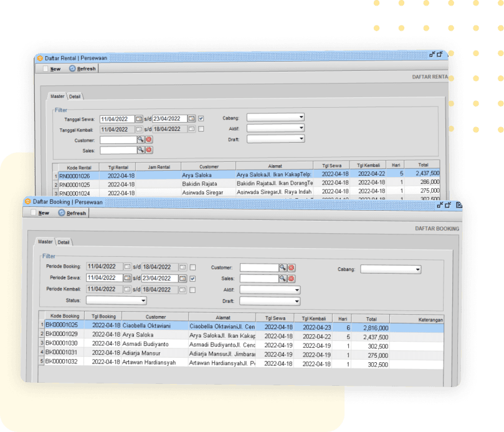Open calendar for Periode Sewa start date
Image resolution: width=504 pixels, height=432 pixels.
127,278
